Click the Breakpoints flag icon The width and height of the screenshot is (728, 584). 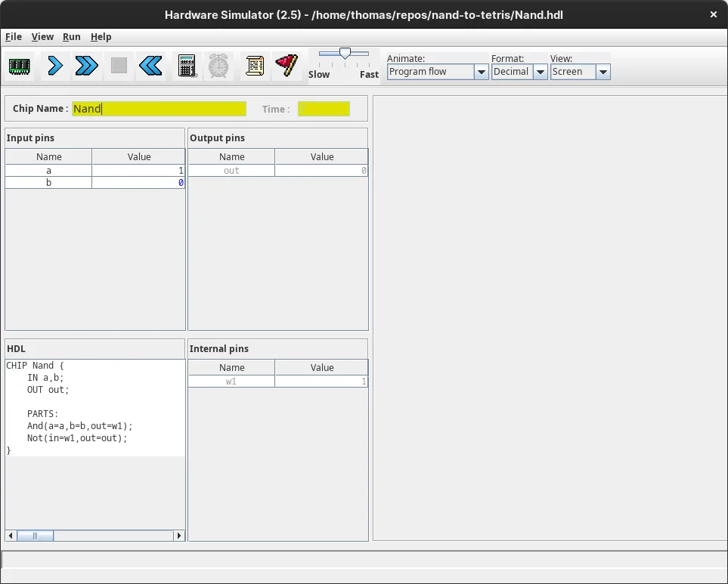point(287,66)
